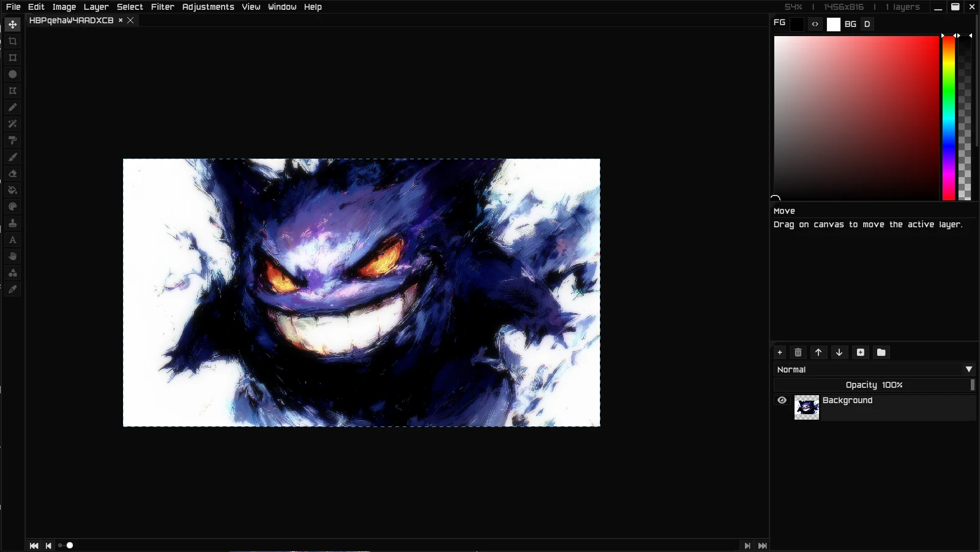The image size is (980, 552).
Task: Jump to last frame in timeline
Action: tap(763, 546)
